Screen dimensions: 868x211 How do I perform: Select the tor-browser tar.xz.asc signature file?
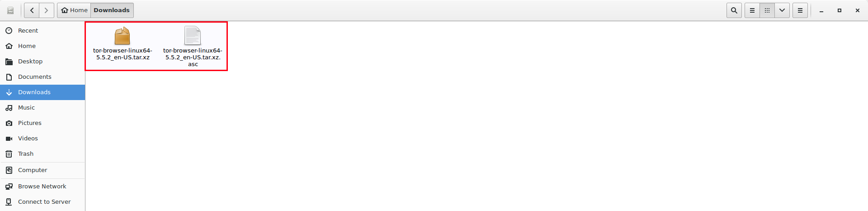(x=193, y=47)
